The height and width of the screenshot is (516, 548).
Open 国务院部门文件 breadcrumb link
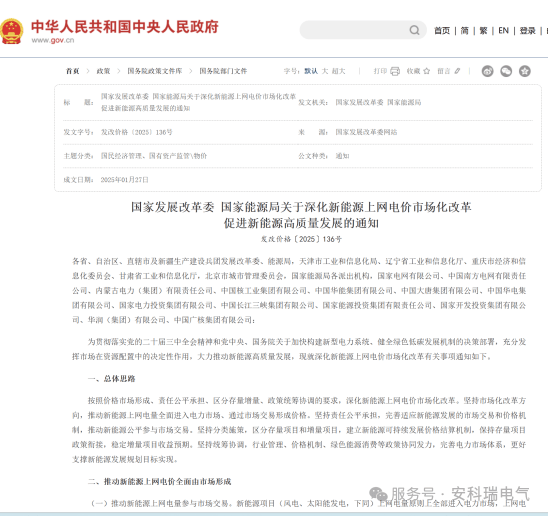point(223,71)
